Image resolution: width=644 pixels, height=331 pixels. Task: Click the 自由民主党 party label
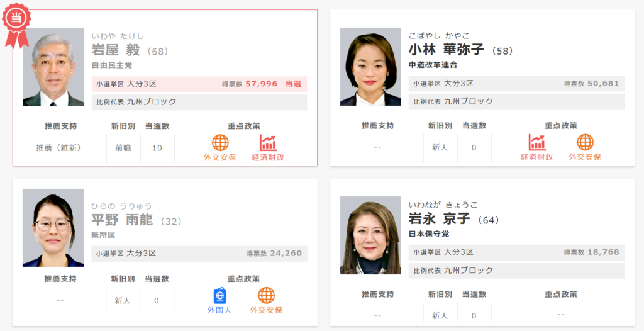point(112,65)
